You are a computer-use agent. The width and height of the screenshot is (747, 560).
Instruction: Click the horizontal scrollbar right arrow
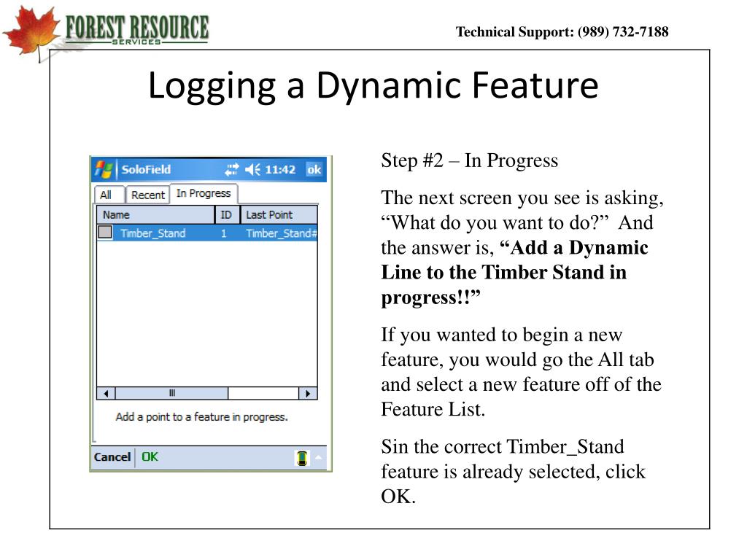coord(308,393)
